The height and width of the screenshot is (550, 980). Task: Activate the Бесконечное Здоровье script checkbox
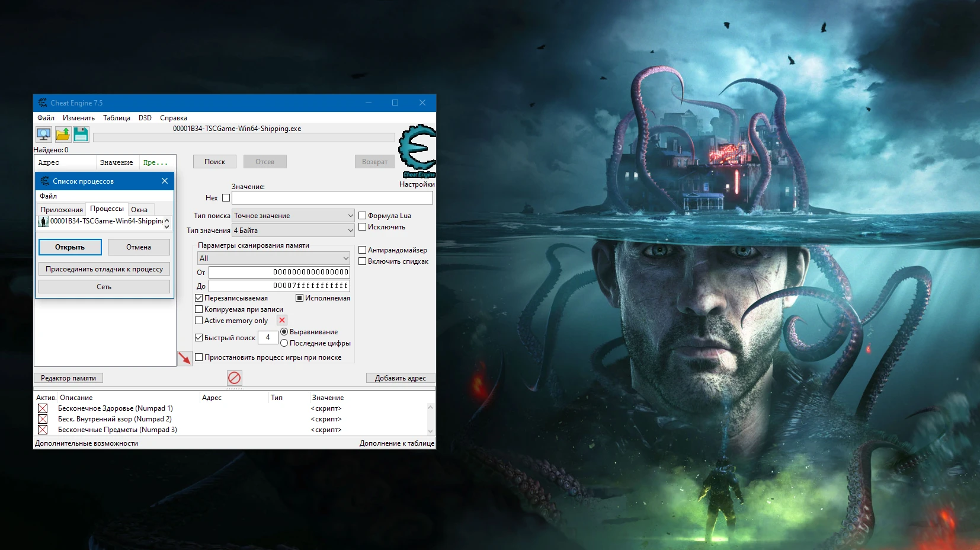(x=43, y=408)
